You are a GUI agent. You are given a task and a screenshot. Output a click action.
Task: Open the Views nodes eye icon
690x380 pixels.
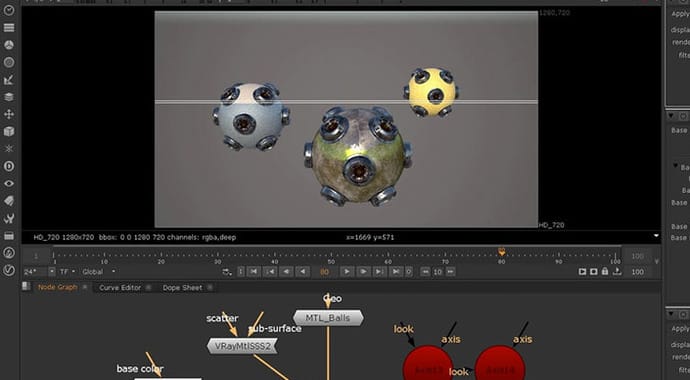click(x=9, y=183)
